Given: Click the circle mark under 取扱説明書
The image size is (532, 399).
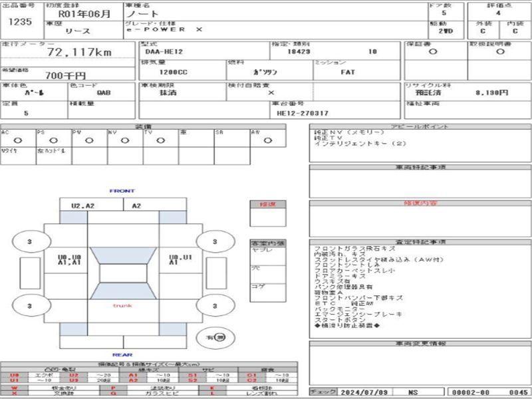Looking at the screenshot, I should tap(500, 52).
